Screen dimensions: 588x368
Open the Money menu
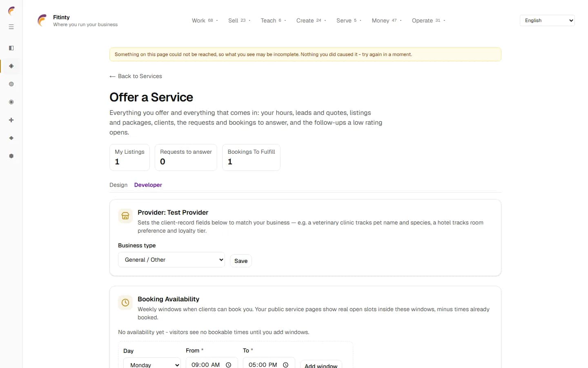coord(387,20)
